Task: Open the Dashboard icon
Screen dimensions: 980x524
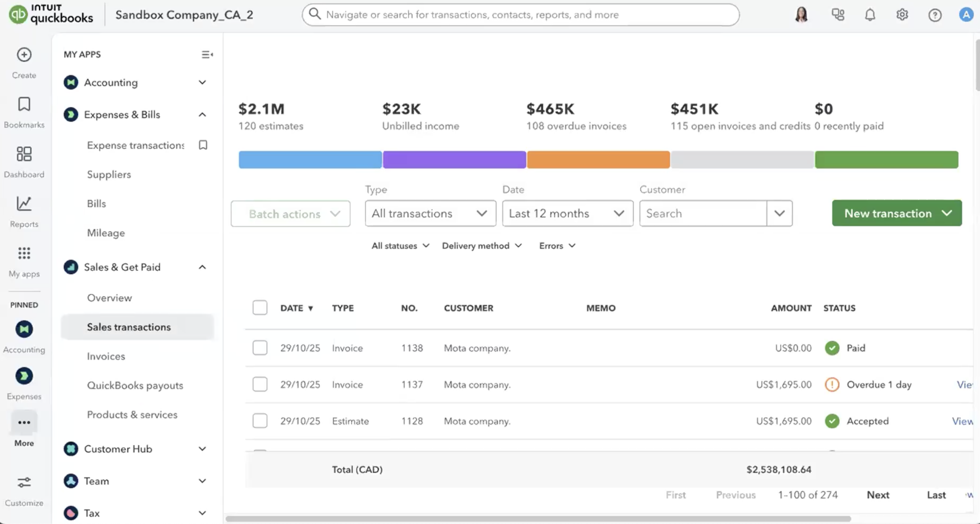Action: (24, 154)
